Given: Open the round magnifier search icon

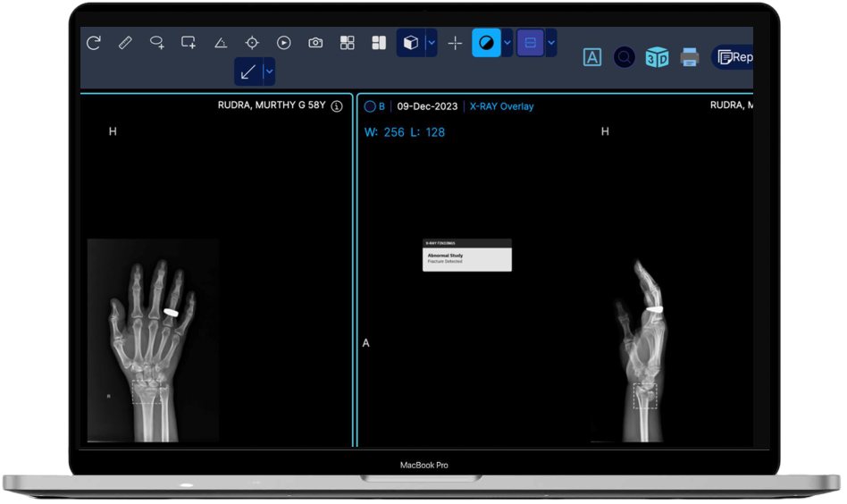Looking at the screenshot, I should [x=624, y=57].
